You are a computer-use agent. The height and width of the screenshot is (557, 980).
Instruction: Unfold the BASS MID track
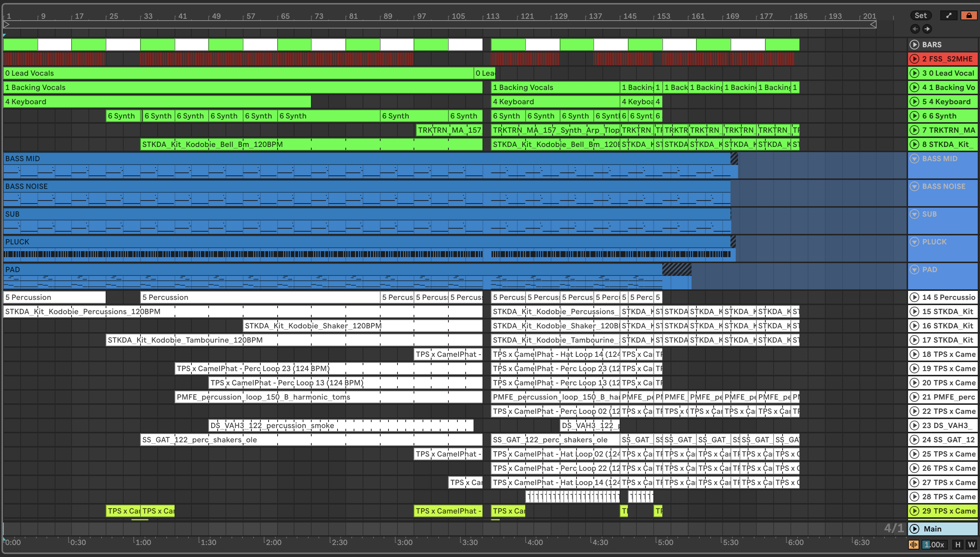[914, 159]
